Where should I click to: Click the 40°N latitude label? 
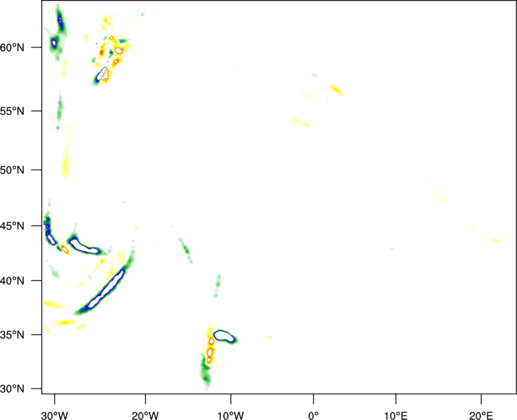12,281
